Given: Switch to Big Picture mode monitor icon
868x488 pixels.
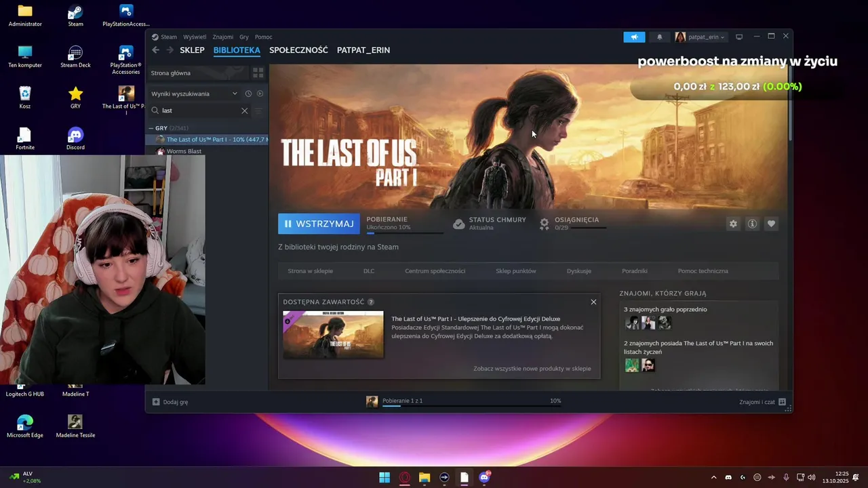Looking at the screenshot, I should 739,37.
